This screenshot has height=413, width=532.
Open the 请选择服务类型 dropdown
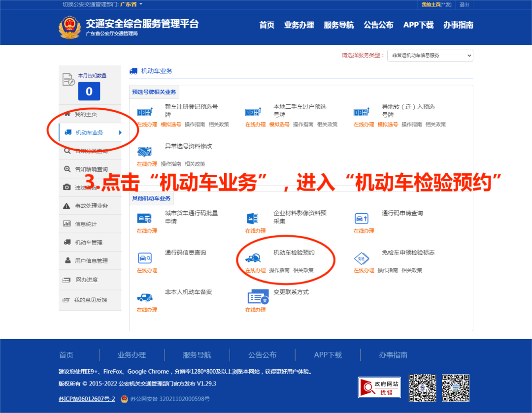click(430, 55)
